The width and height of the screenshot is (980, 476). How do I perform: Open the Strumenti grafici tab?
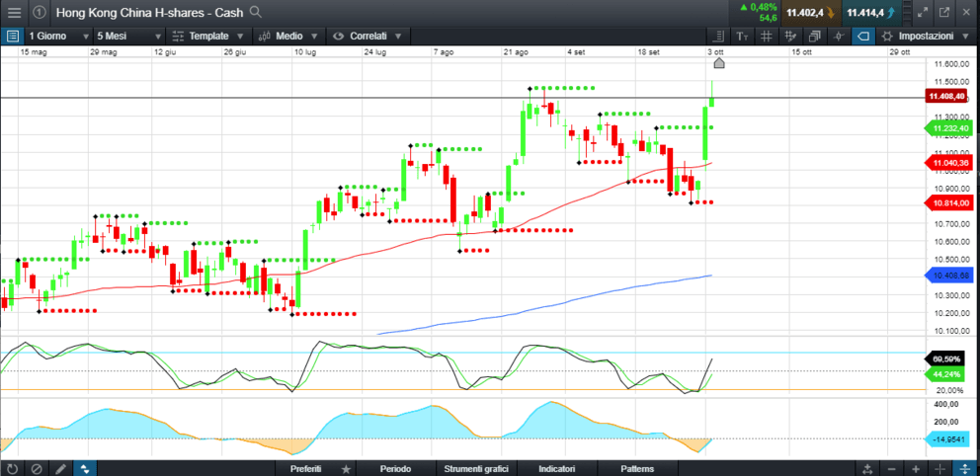(x=476, y=468)
